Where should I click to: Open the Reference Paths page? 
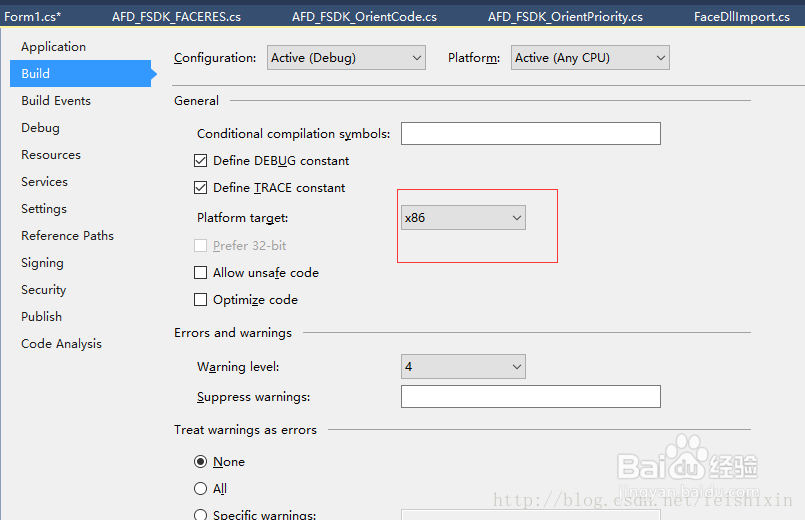pos(67,236)
